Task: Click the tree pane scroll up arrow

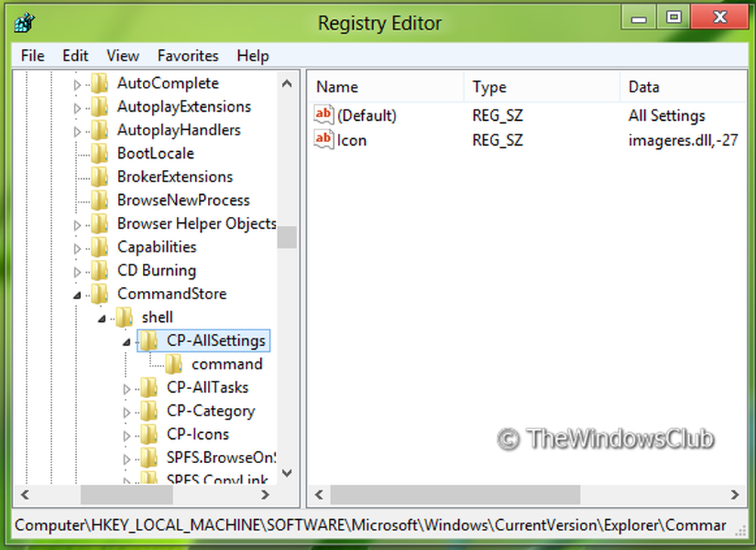Action: click(x=287, y=84)
